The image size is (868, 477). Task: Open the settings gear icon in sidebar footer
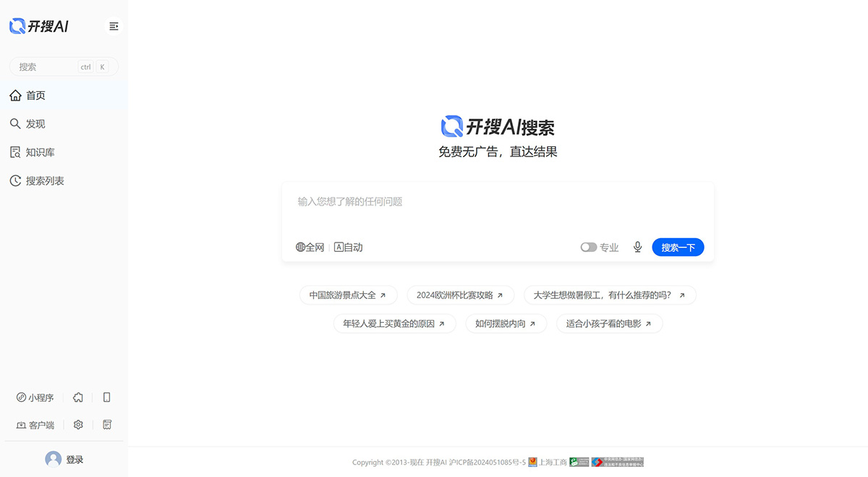78,424
